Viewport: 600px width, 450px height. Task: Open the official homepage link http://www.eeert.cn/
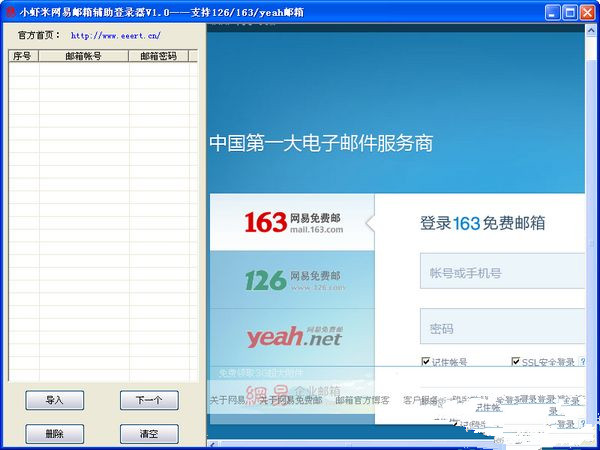point(116,36)
